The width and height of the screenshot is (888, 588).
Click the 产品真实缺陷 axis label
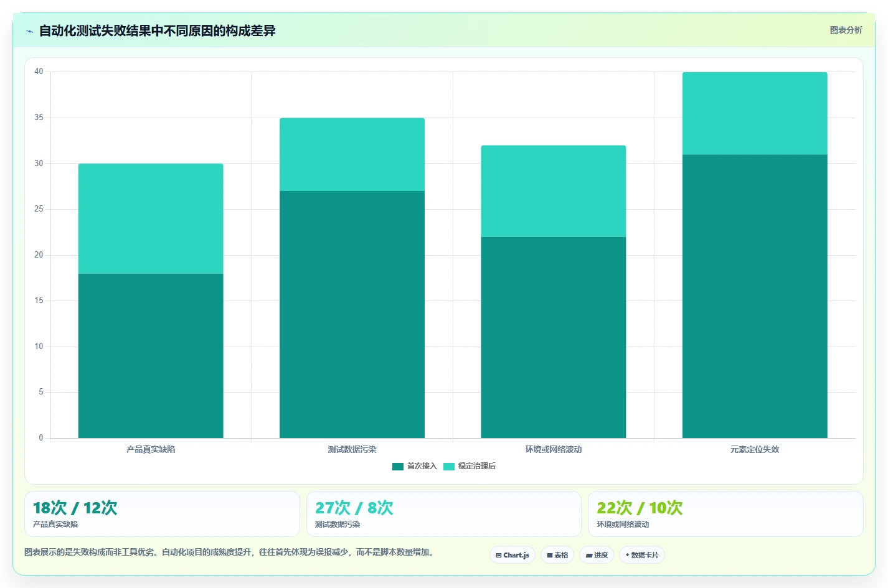[x=151, y=449]
